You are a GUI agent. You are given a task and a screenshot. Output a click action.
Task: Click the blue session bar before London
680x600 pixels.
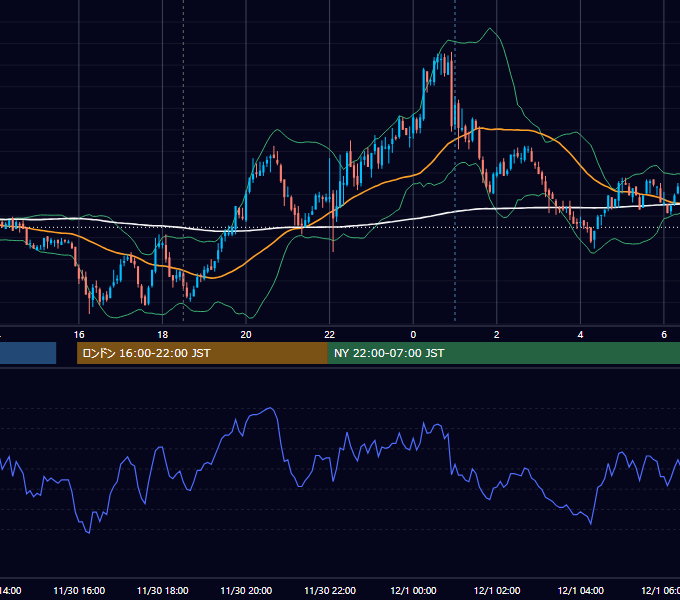(x=28, y=353)
